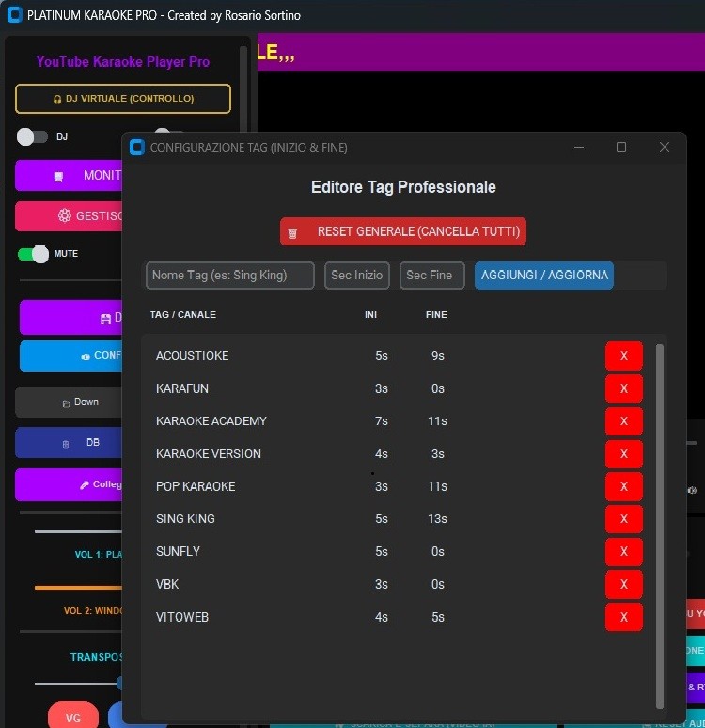Turn off the MUTE toggle

click(x=34, y=254)
